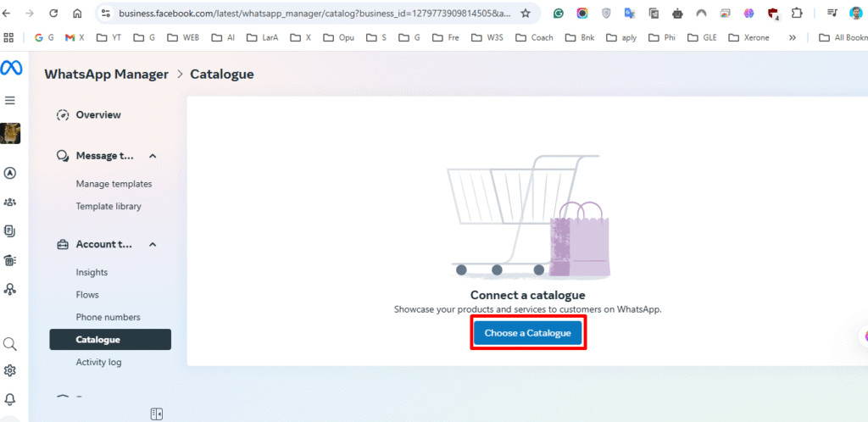Open the hamburger menu in left rail

10,101
